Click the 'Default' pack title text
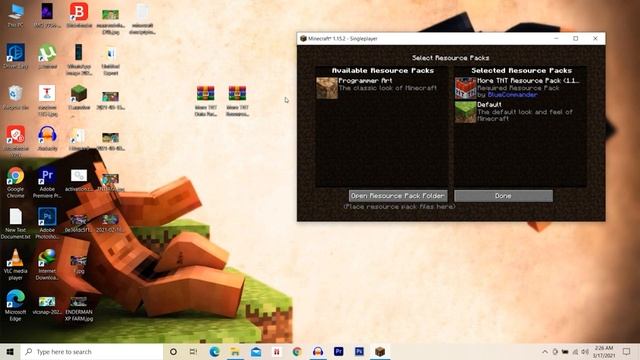Viewport: 640px width, 360px height. 489,104
